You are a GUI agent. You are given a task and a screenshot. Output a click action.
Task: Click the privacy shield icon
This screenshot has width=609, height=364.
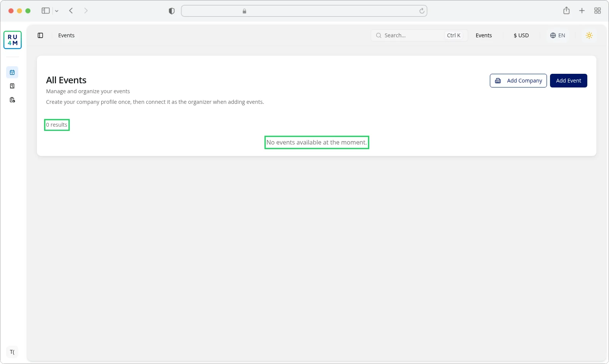click(172, 11)
